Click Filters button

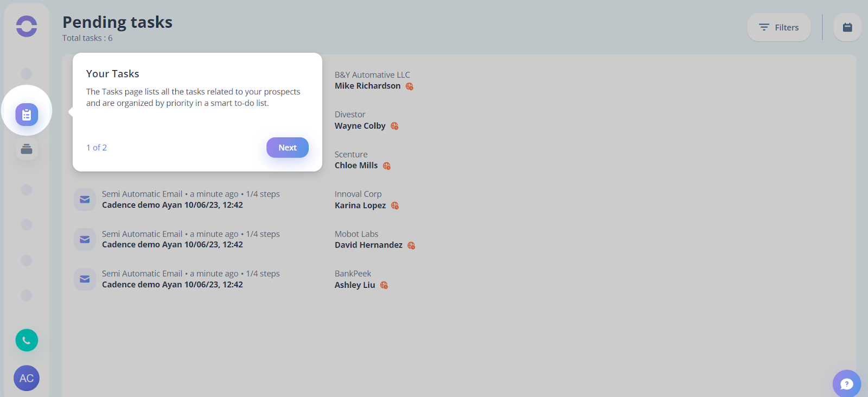point(778,27)
